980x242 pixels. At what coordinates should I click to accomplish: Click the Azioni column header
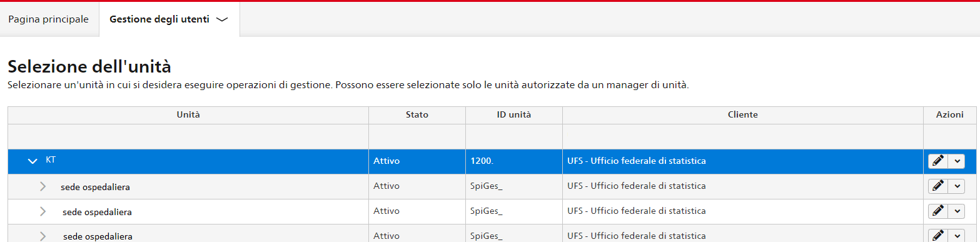coord(950,115)
